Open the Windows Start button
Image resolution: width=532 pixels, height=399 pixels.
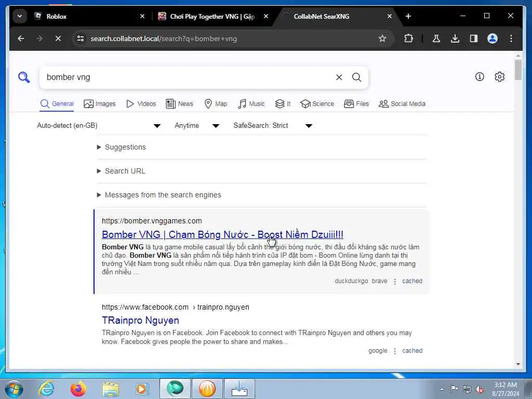click(14, 389)
